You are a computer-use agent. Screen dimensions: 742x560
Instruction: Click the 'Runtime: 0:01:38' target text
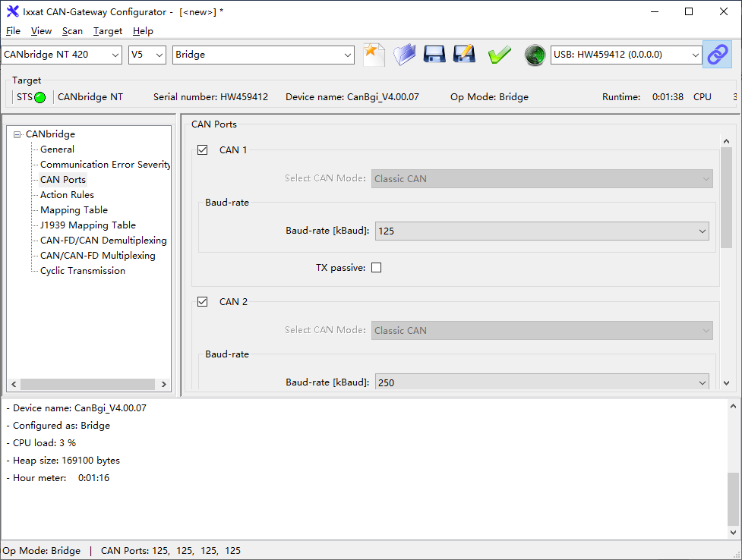(643, 97)
